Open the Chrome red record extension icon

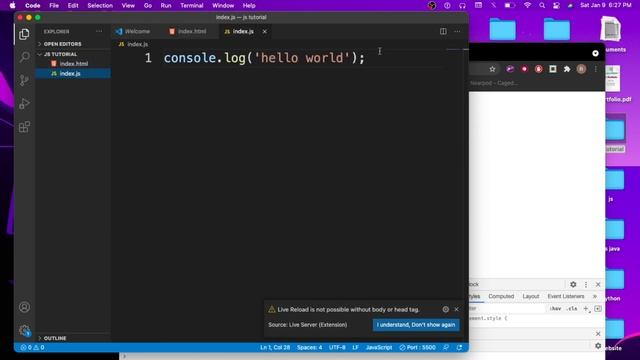524,69
